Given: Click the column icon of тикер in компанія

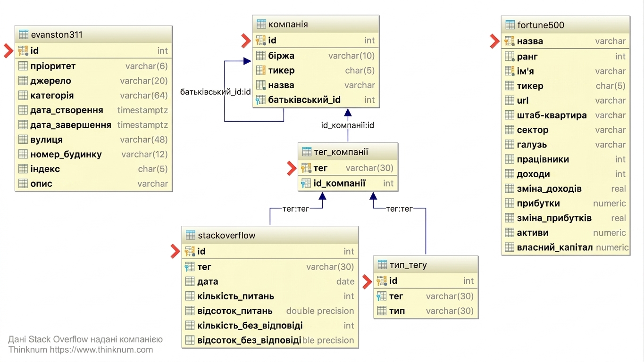Looking at the screenshot, I should (x=261, y=70).
